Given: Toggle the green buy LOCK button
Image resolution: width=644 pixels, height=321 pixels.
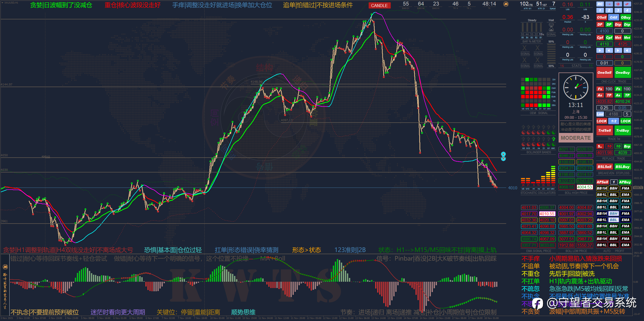Looking at the screenshot, I should [x=626, y=121].
